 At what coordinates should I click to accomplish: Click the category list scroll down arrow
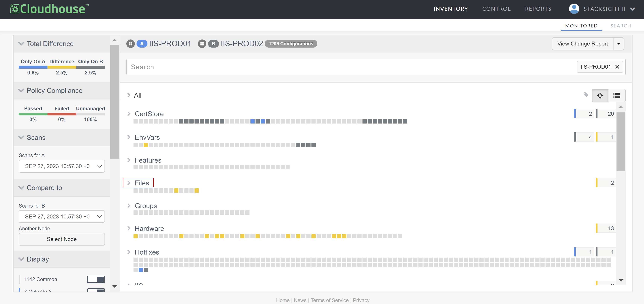(x=621, y=280)
